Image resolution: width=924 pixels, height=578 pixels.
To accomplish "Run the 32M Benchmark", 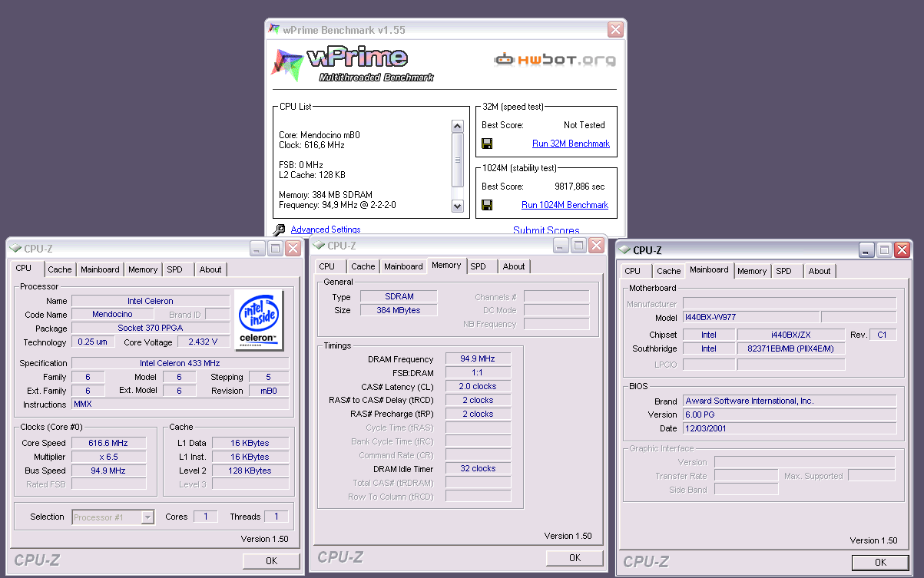I will [x=571, y=144].
